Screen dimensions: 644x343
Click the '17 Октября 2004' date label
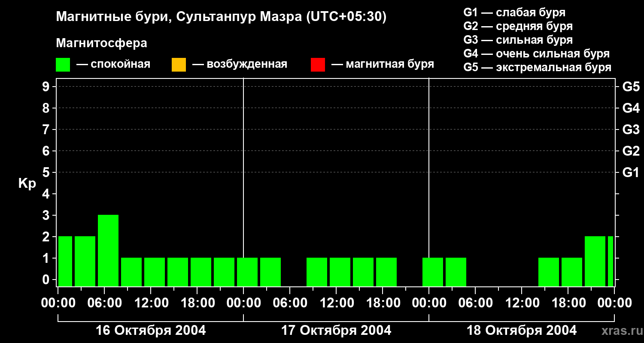point(336,331)
